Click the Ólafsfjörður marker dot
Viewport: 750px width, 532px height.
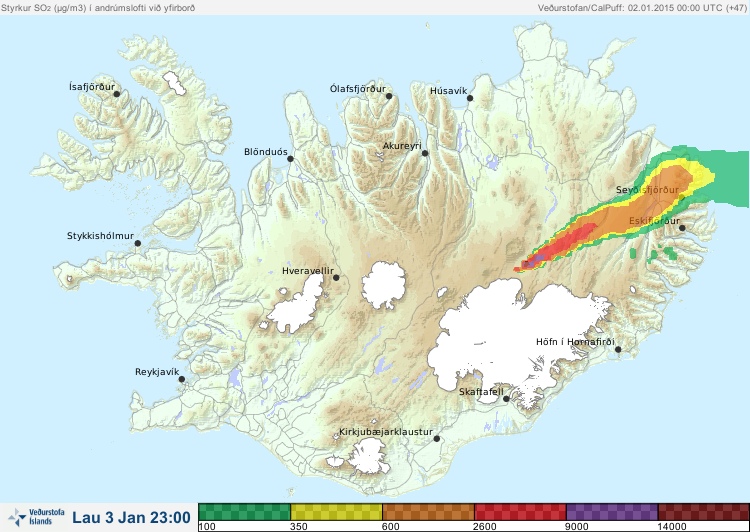pos(389,96)
